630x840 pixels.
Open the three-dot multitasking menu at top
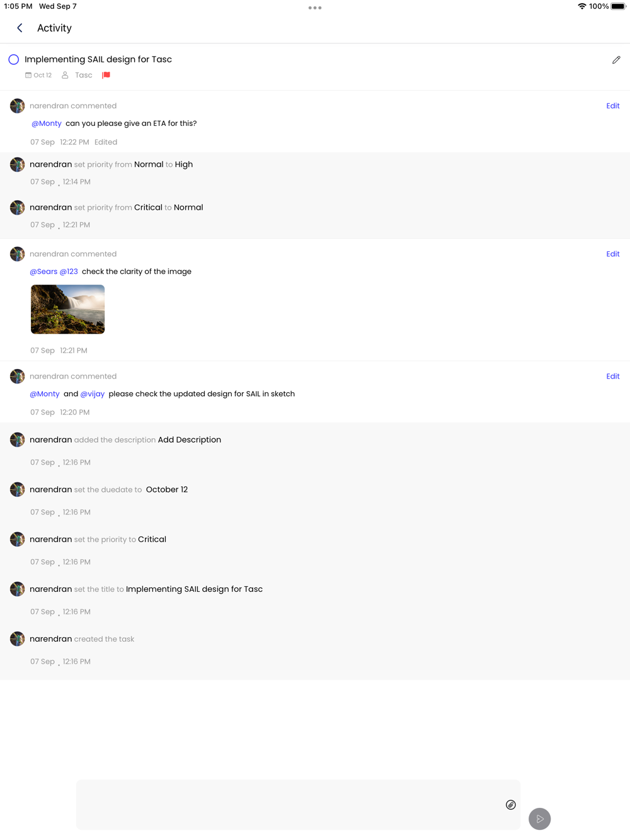[315, 8]
